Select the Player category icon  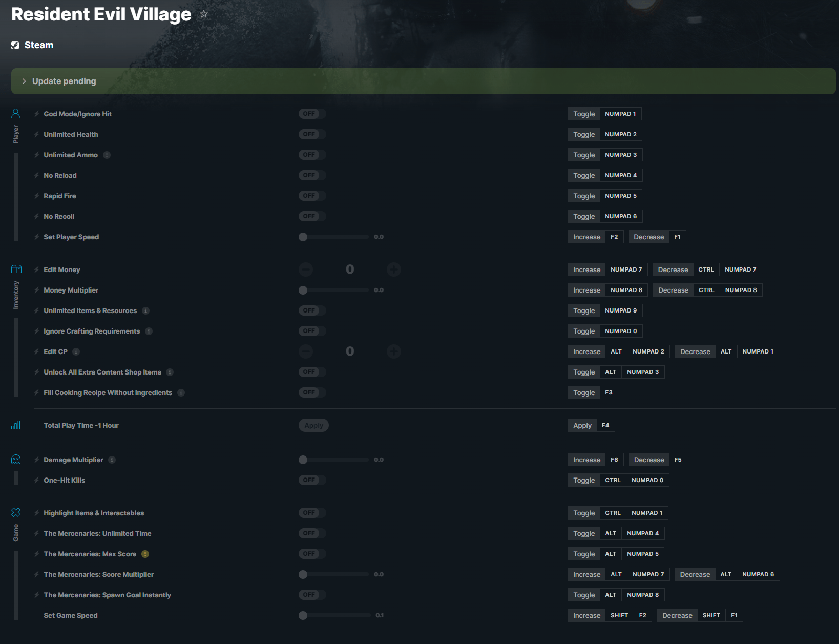click(16, 113)
